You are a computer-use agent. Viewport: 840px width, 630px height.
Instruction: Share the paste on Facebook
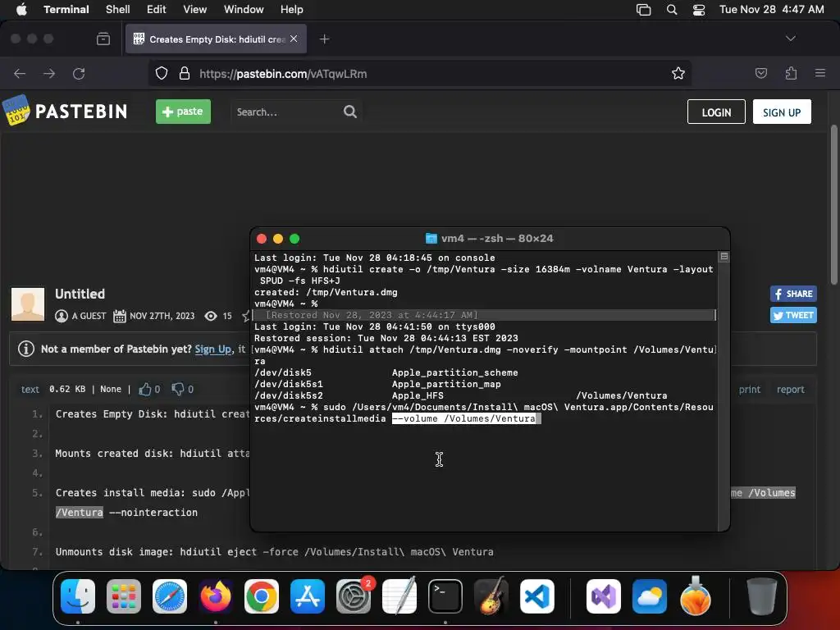click(793, 294)
